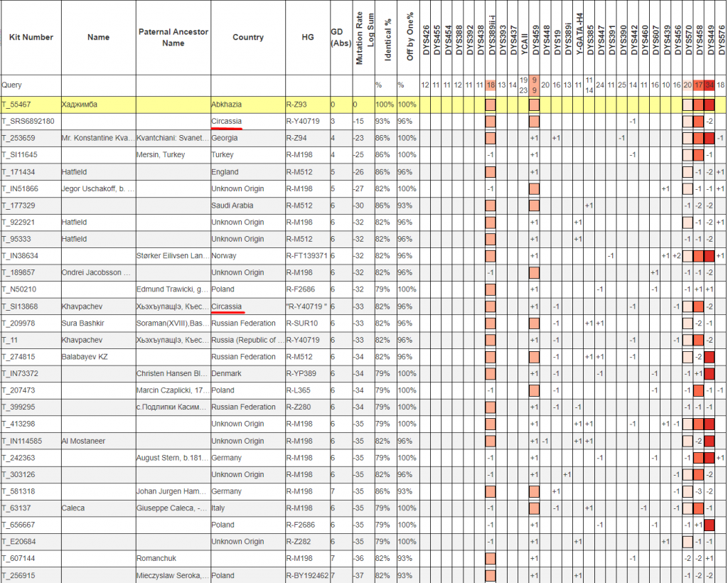Screen dimensions: 728x583
Task: Select haplogroup R-Z93
Action: [296, 105]
